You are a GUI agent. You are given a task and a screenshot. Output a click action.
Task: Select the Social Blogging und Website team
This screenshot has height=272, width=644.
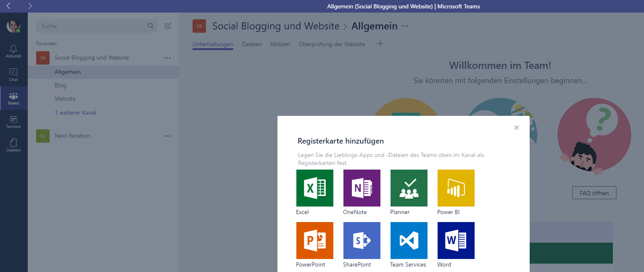point(92,58)
